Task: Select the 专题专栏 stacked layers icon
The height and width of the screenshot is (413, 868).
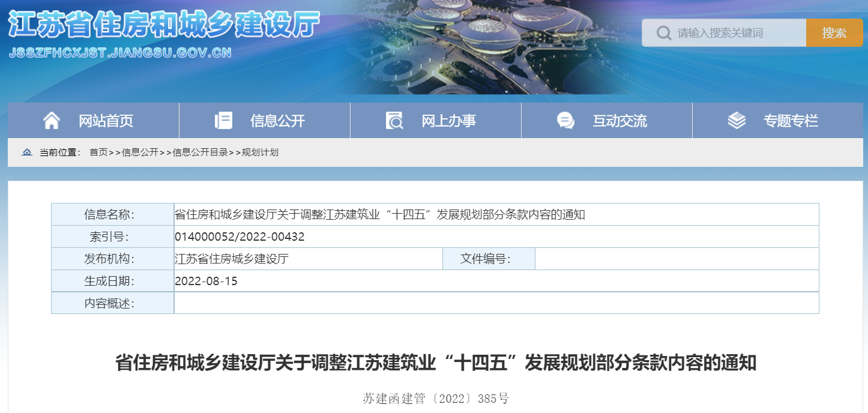Action: [735, 120]
